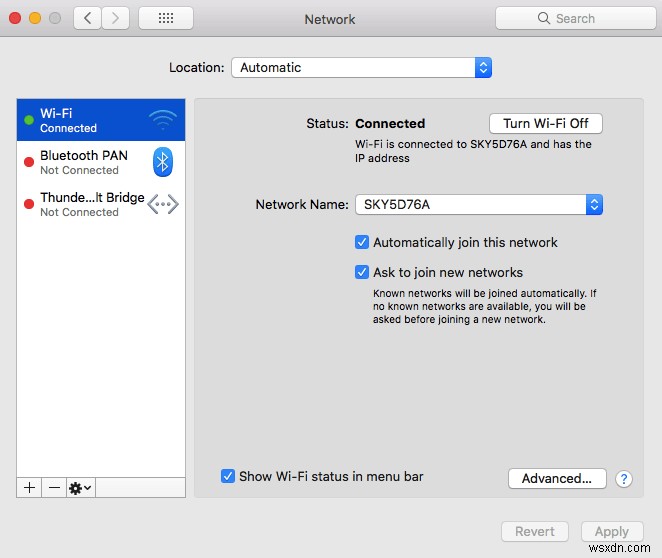Remove selected service with minus button
662x558 pixels.
click(54, 488)
